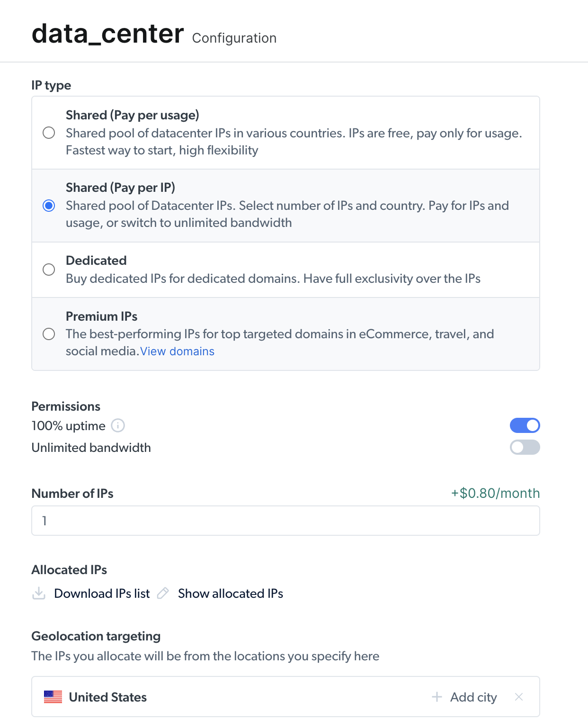Enable the Unlimited bandwidth toggle
Viewport: 588px width, 720px height.
pos(525,447)
